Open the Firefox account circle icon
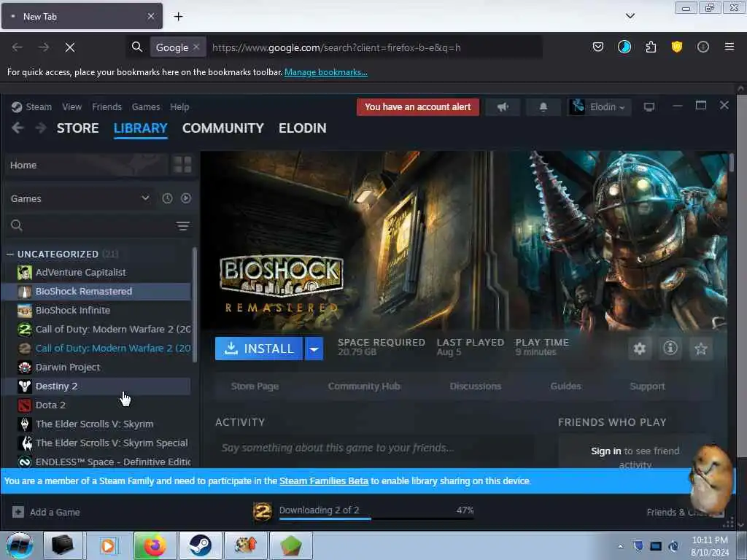The height and width of the screenshot is (560, 747). pyautogui.click(x=703, y=47)
